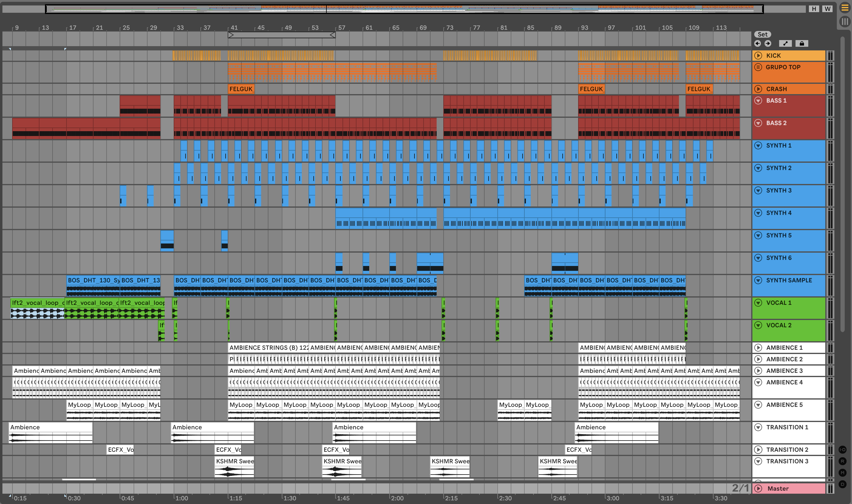Click the FELGUK clip at bar 41

click(x=241, y=89)
